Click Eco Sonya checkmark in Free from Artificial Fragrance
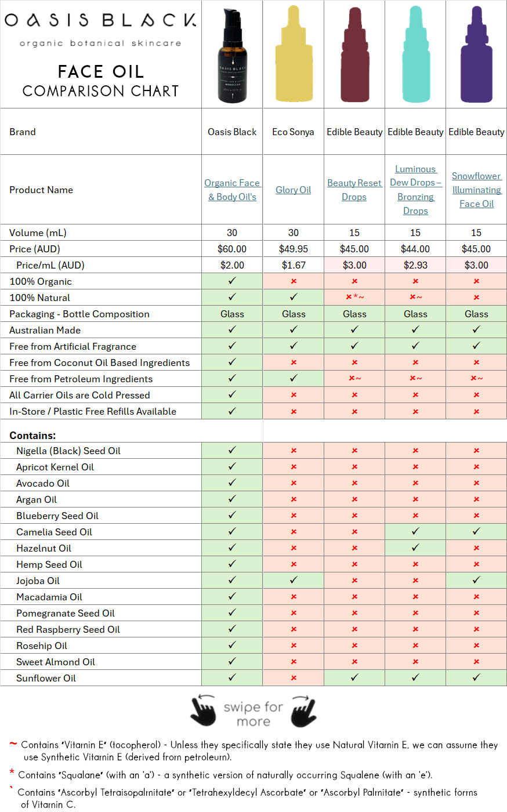 [x=294, y=346]
